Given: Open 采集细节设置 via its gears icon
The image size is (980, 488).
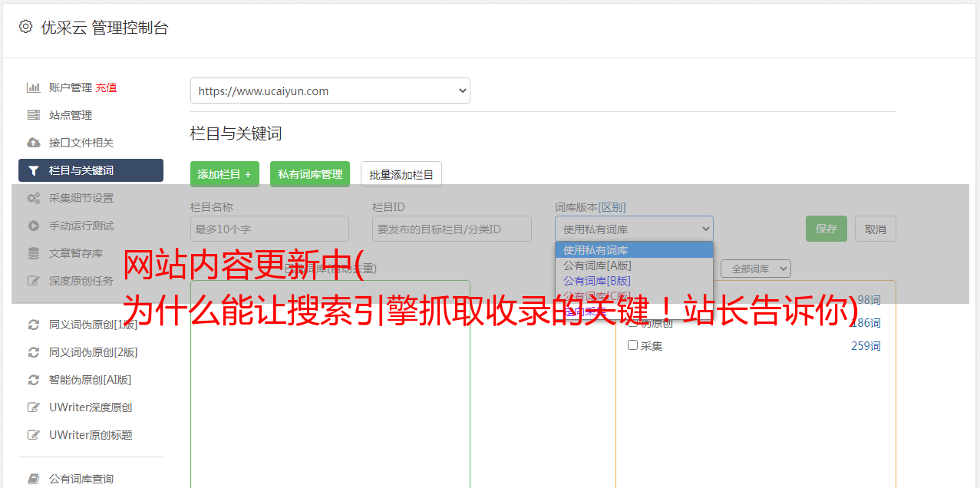Looking at the screenshot, I should click(34, 198).
